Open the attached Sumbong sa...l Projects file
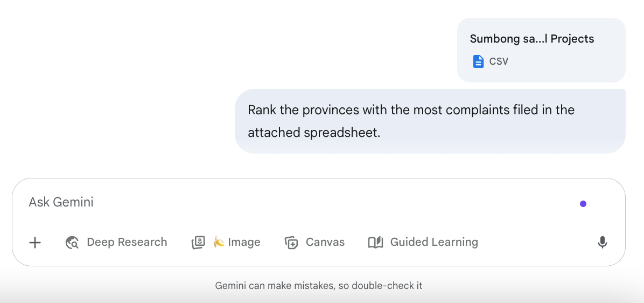This screenshot has height=303, width=644. point(531,39)
